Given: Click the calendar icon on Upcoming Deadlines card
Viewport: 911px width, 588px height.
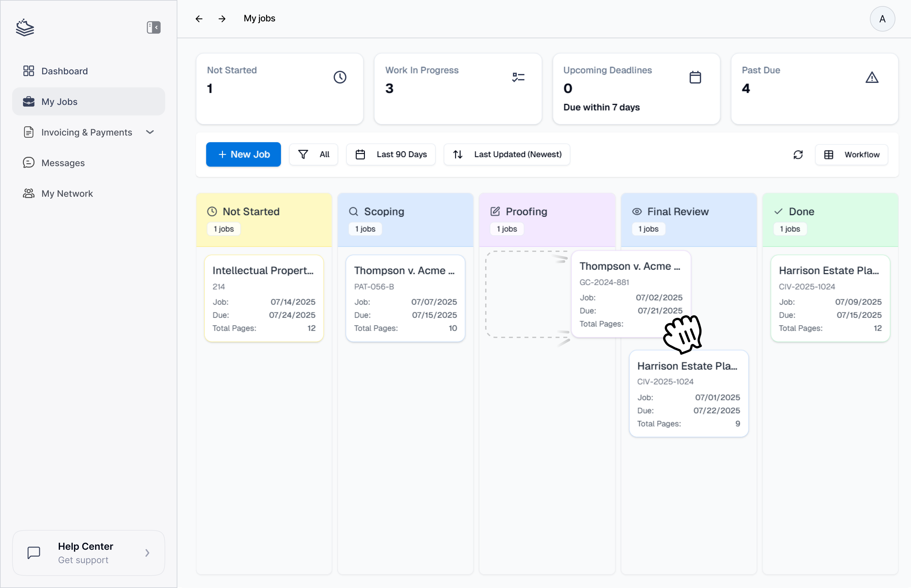Looking at the screenshot, I should pyautogui.click(x=695, y=77).
